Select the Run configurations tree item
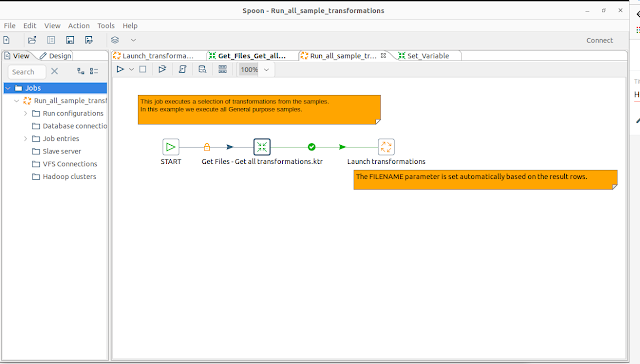The image size is (640, 364). coord(68,113)
